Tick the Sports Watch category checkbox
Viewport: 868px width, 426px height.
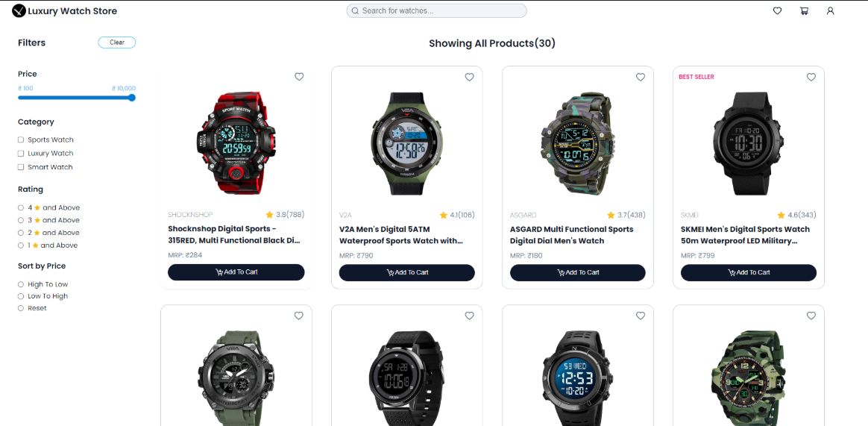tap(21, 140)
